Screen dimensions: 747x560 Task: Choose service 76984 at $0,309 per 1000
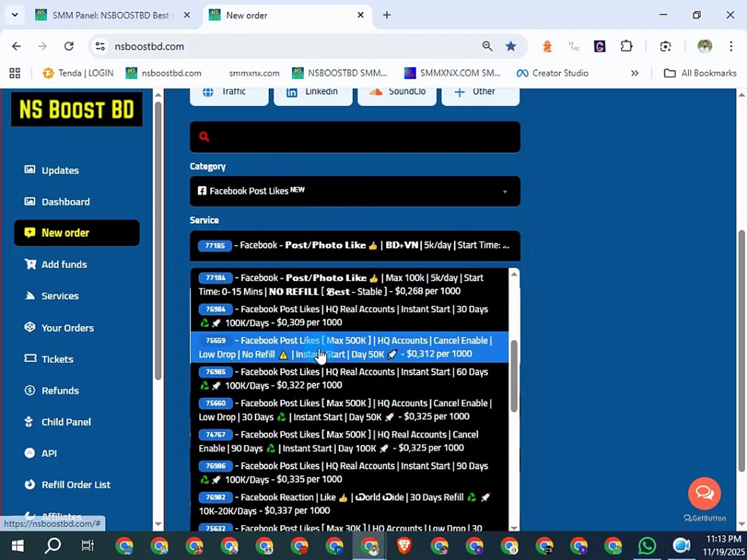point(350,316)
